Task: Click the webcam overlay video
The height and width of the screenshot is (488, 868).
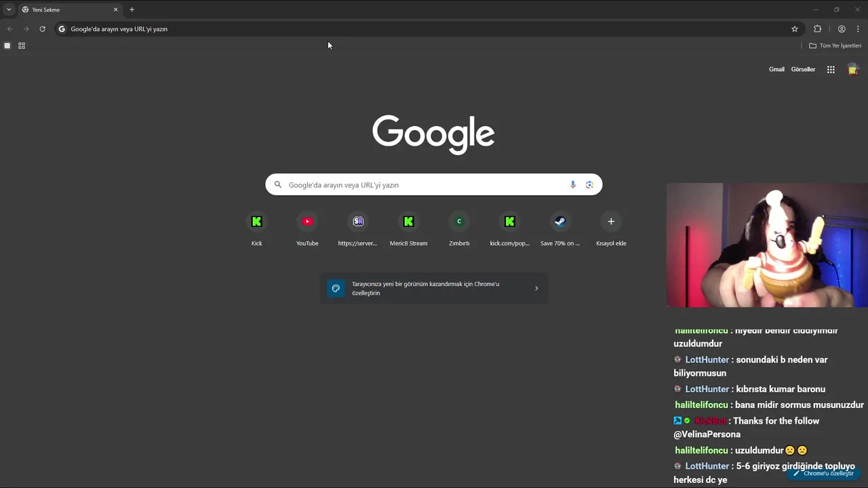Action: pyautogui.click(x=767, y=245)
